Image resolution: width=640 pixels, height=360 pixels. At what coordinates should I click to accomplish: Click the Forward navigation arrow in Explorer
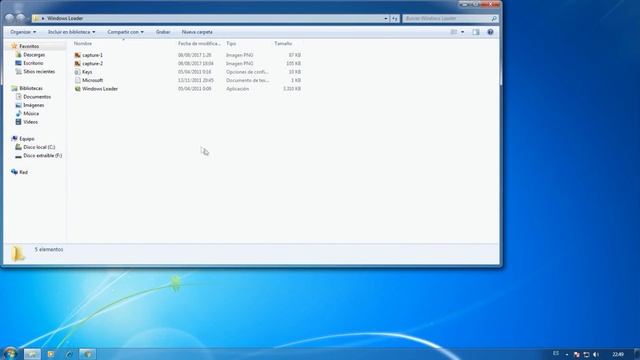point(20,18)
